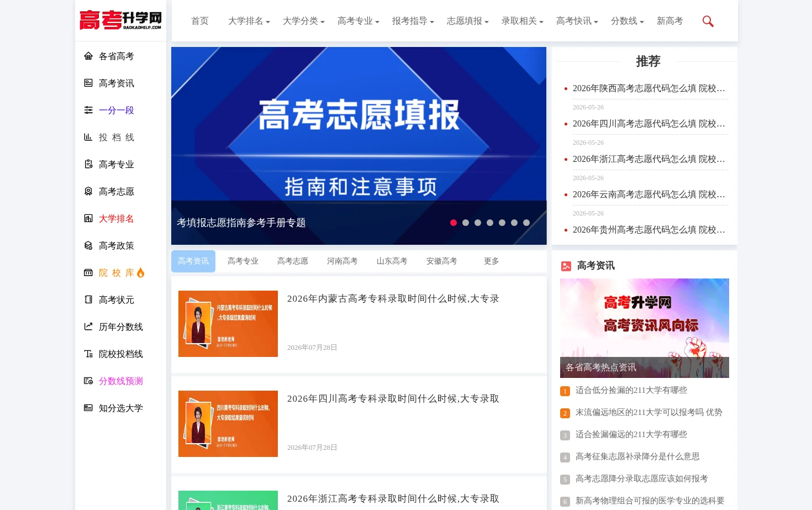
Task: Open 2026年贵州高考志愿代码怎么填 recommendation
Action: click(x=649, y=230)
